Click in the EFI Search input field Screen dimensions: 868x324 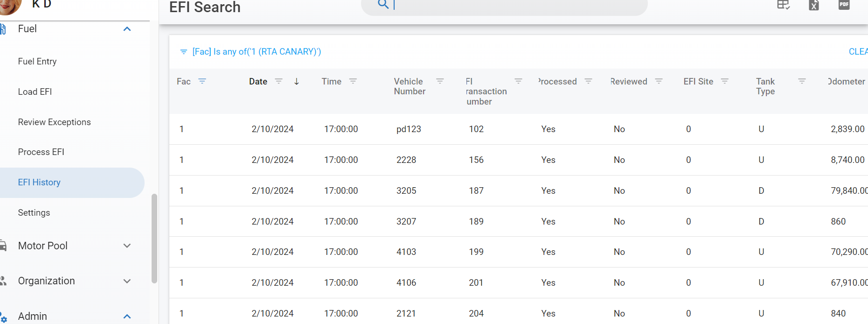513,5
